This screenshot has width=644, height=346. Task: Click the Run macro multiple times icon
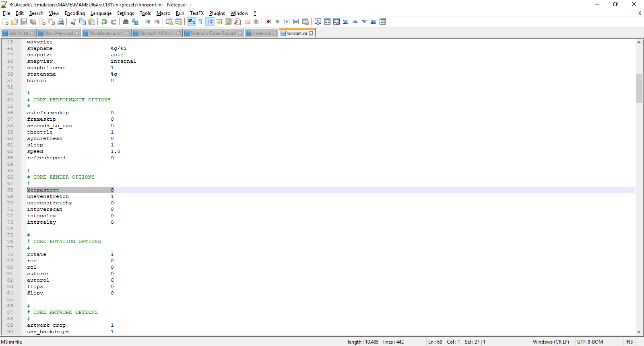pyautogui.click(x=296, y=22)
